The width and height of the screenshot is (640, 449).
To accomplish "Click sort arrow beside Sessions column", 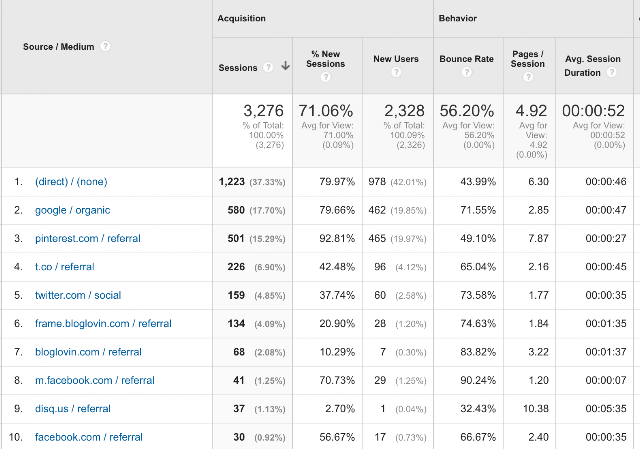I will point(285,66).
